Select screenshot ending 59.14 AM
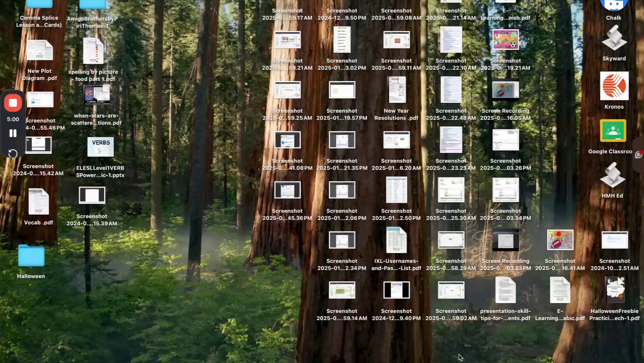 pyautogui.click(x=342, y=290)
